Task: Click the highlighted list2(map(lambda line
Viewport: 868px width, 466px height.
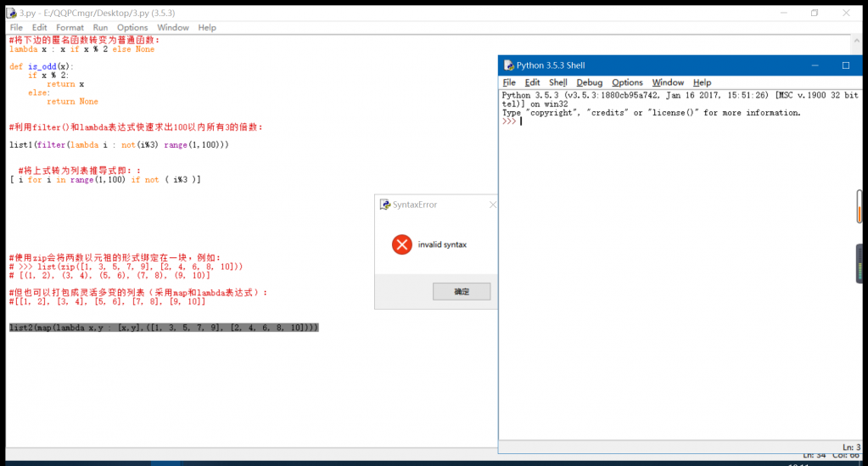Action: pyautogui.click(x=164, y=328)
